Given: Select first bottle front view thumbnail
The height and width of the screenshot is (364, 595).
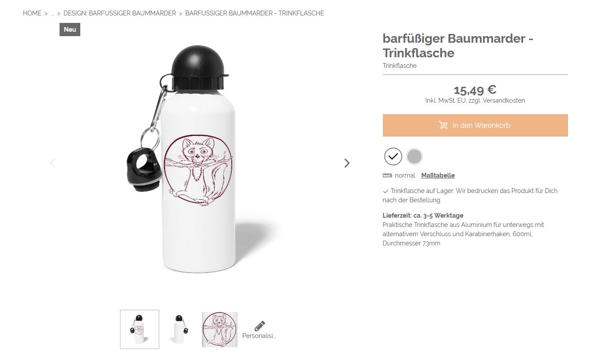Looking at the screenshot, I should coord(139,329).
